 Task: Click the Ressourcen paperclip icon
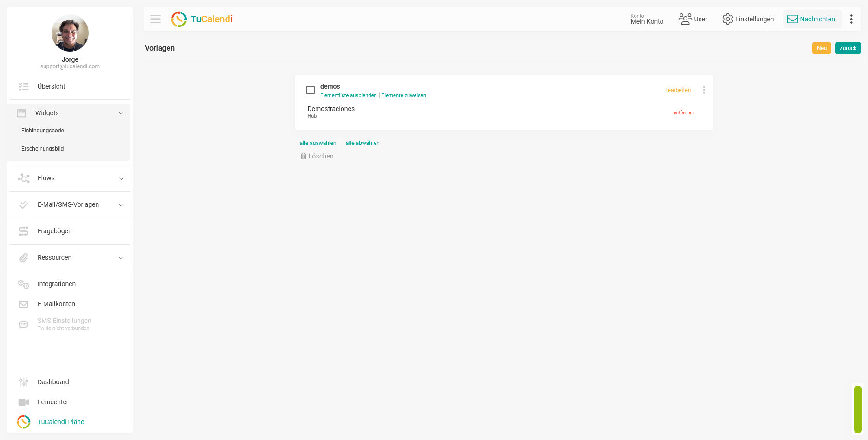(24, 257)
